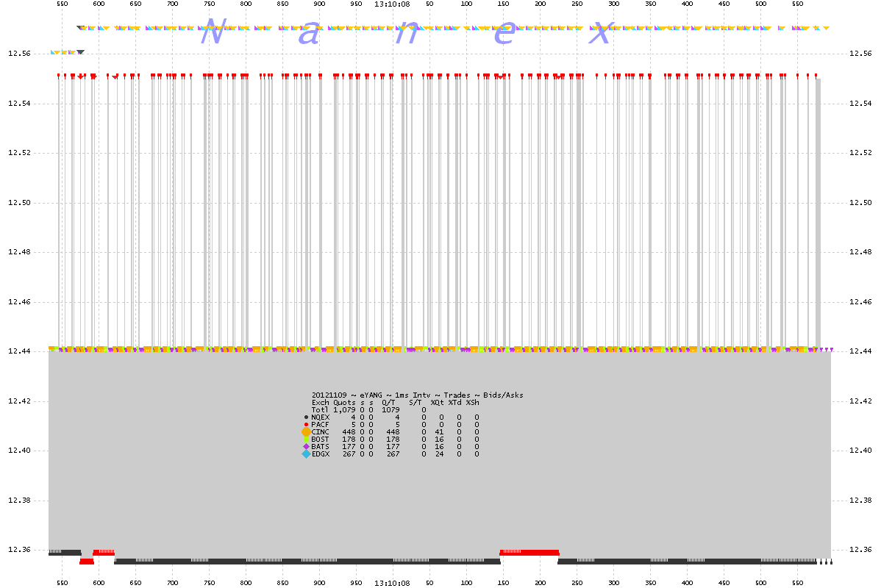
Task: Click the Totl row label
Action: coord(320,410)
